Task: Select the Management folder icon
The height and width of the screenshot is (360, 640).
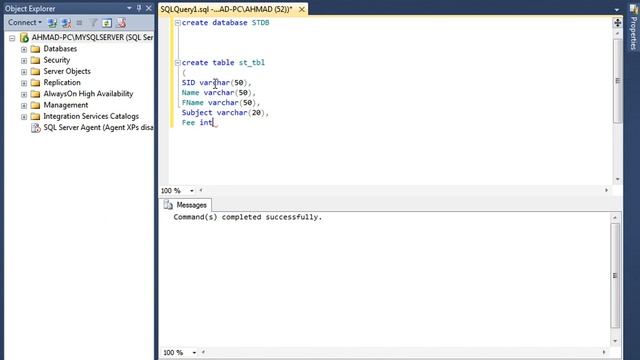Action: 36,105
